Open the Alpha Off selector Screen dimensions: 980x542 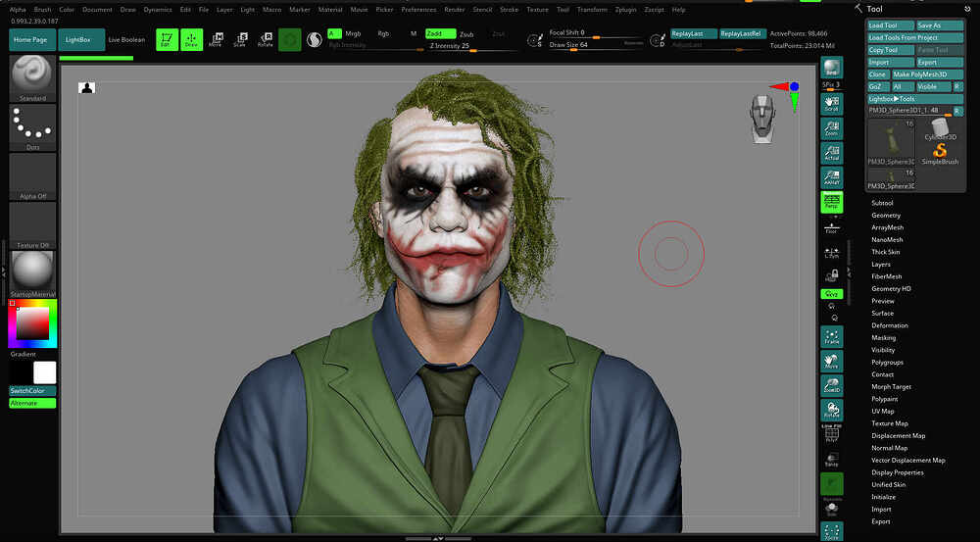click(x=32, y=176)
